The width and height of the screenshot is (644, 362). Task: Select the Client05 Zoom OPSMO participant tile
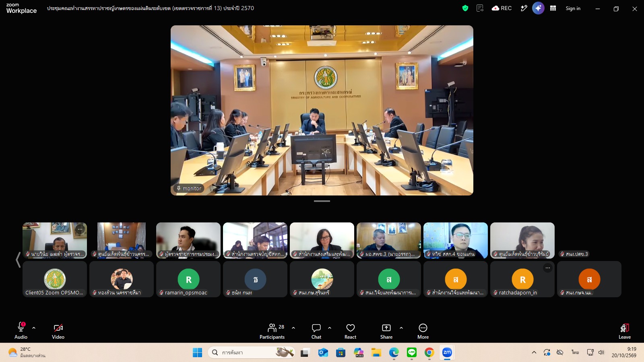[55, 279]
